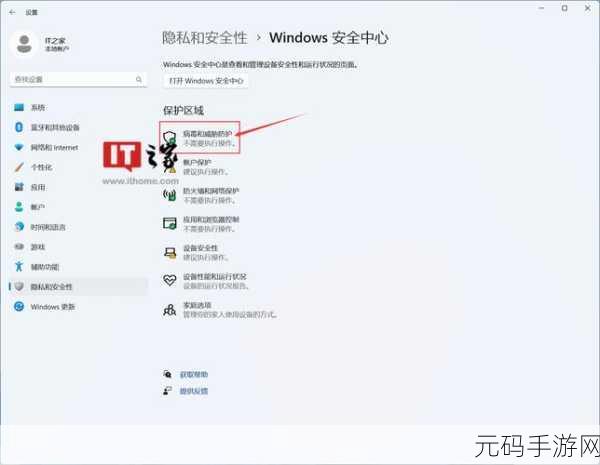This screenshot has width=600, height=465.
Task: Open 帐户 via green person icon
Action: click(x=19, y=207)
